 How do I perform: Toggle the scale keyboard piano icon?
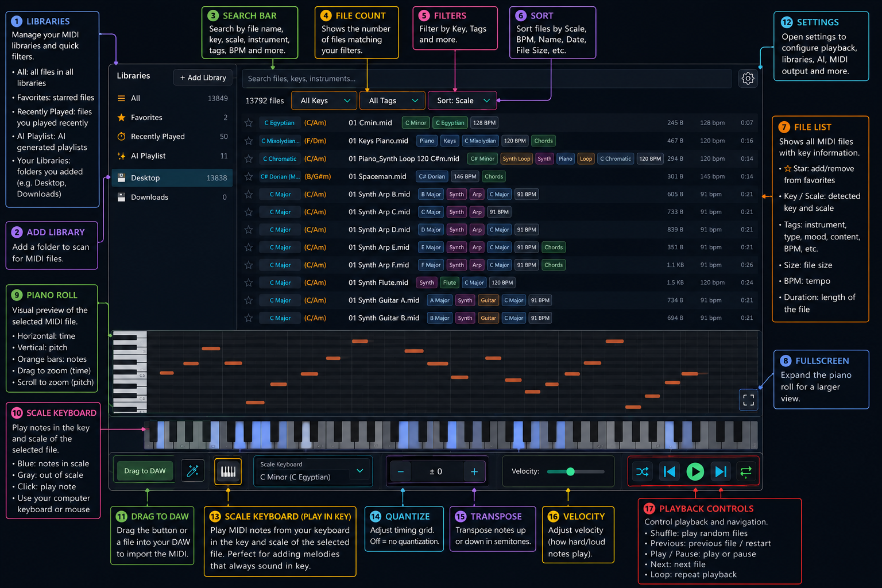228,471
